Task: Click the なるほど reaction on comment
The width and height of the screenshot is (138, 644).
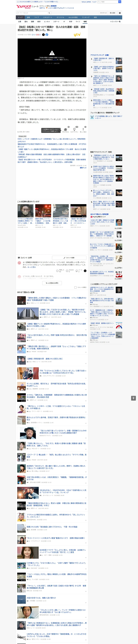Action: (67, 271)
